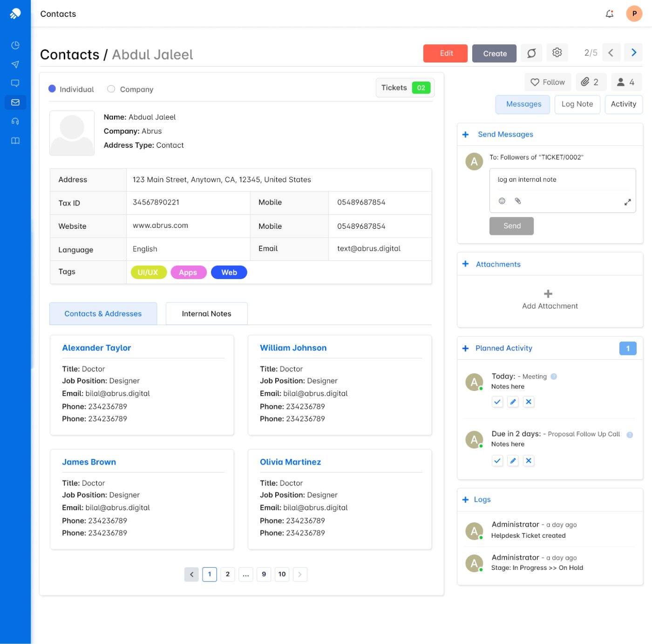
Task: Select the Individual radio button
Action: click(x=52, y=89)
